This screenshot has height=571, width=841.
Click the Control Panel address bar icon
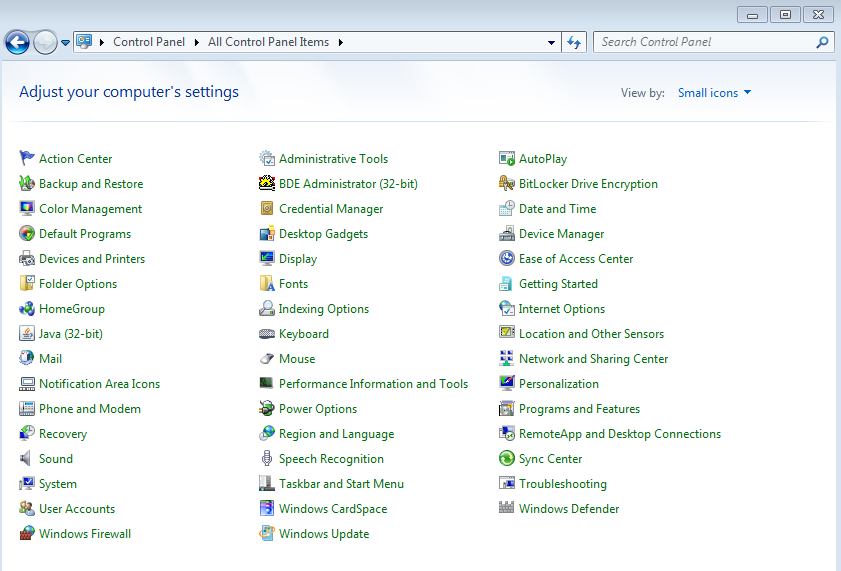(84, 42)
